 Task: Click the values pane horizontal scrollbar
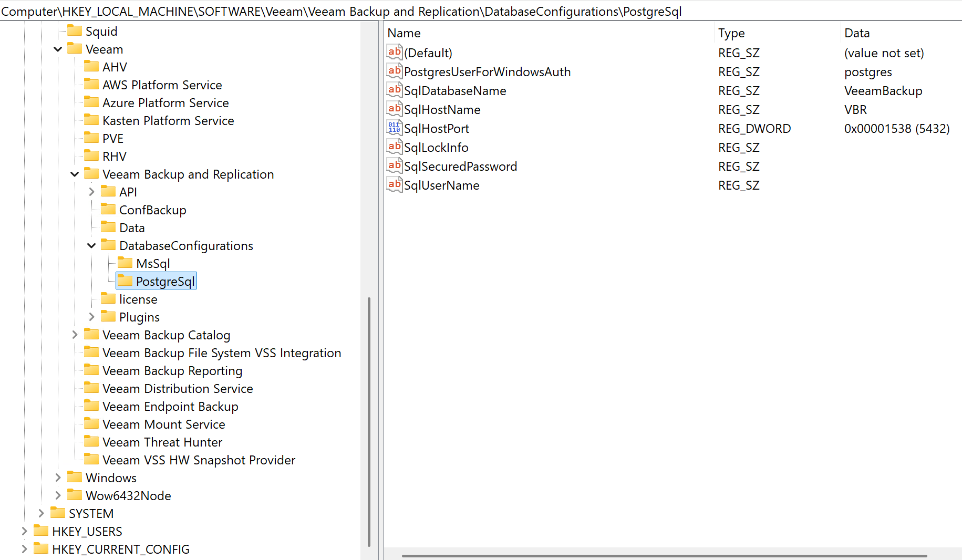pyautogui.click(x=664, y=555)
